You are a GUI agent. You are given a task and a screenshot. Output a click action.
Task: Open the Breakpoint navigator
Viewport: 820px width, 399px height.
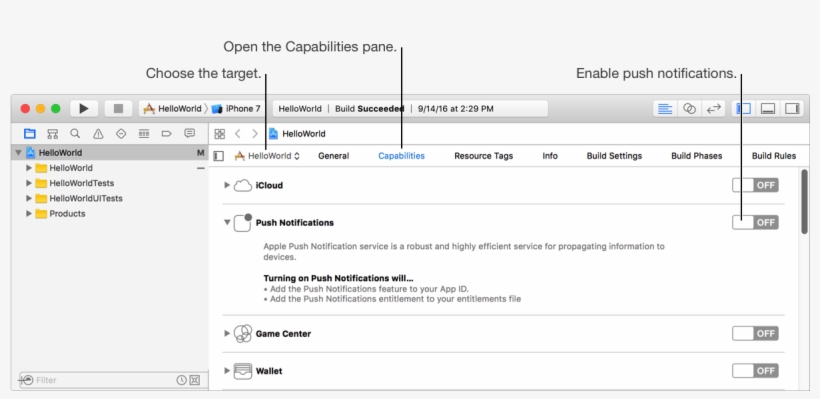point(167,134)
